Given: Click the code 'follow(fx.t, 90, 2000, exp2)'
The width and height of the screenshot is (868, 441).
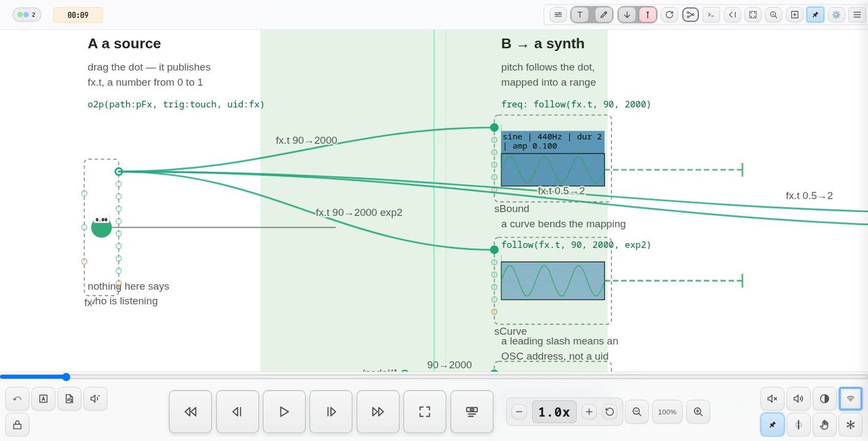Looking at the screenshot, I should point(576,244).
